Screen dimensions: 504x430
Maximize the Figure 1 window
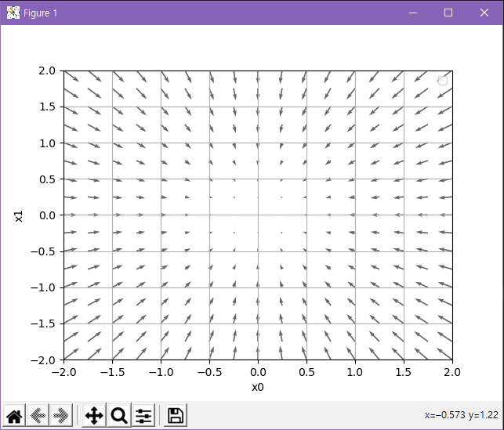[448, 13]
